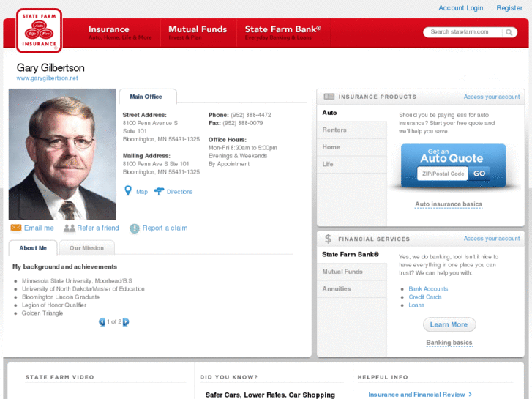The image size is (532, 399).
Task: Open Auto insurance basics link
Action: [x=449, y=204]
